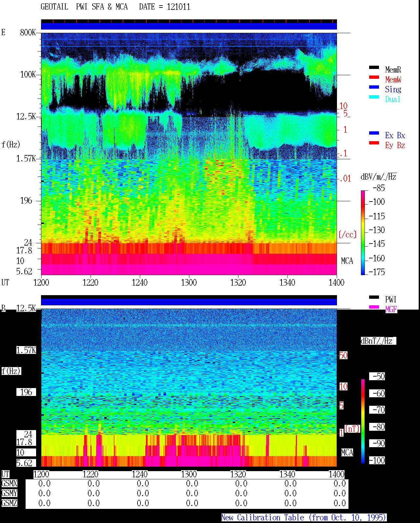Screen dimensions: 420x523
Task: Click the dBV/m/√Hz unit label
Action: [x=379, y=177]
